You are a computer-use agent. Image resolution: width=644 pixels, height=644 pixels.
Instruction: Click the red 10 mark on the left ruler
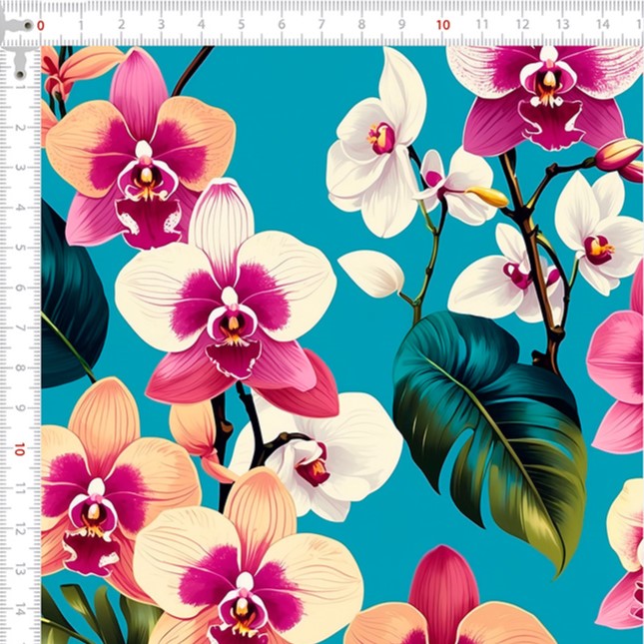click(x=19, y=449)
